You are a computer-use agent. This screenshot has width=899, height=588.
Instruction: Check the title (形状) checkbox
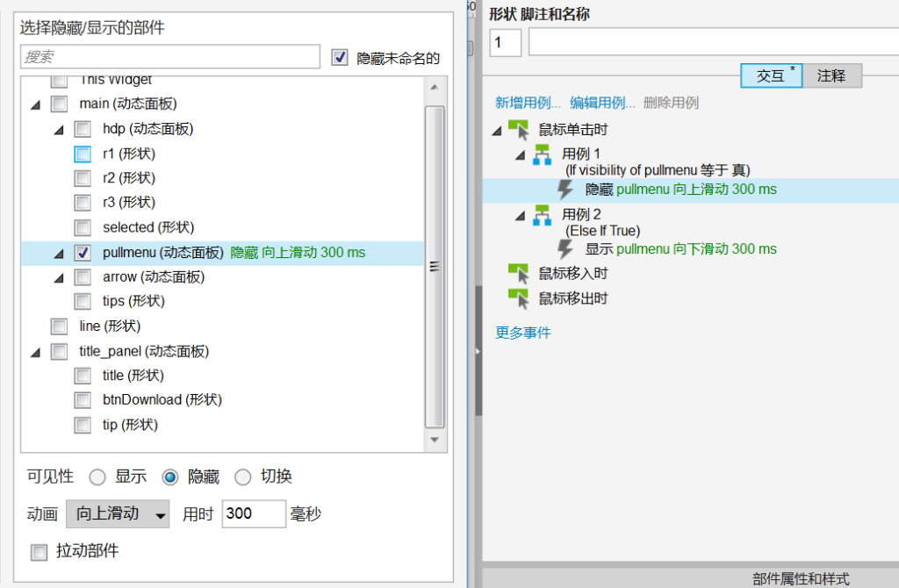click(83, 376)
